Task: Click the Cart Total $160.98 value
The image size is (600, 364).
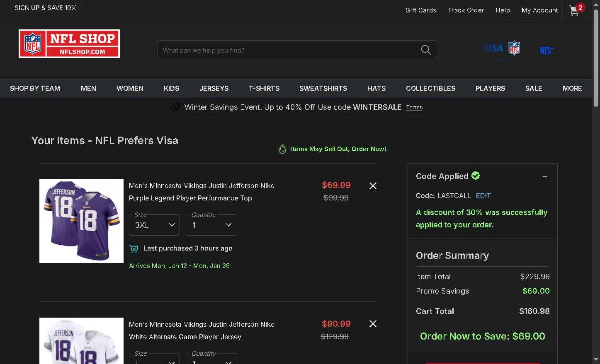Action: tap(534, 311)
